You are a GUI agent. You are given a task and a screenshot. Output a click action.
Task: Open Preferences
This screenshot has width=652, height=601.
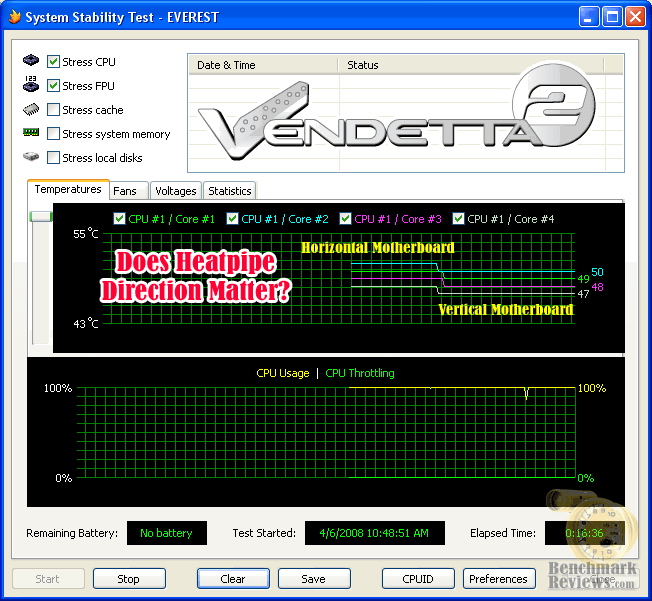pos(499,579)
